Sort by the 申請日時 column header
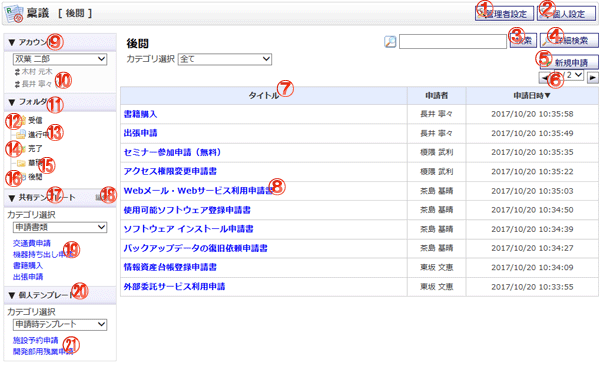Image resolution: width=600 pixels, height=366 pixels. 532,95
